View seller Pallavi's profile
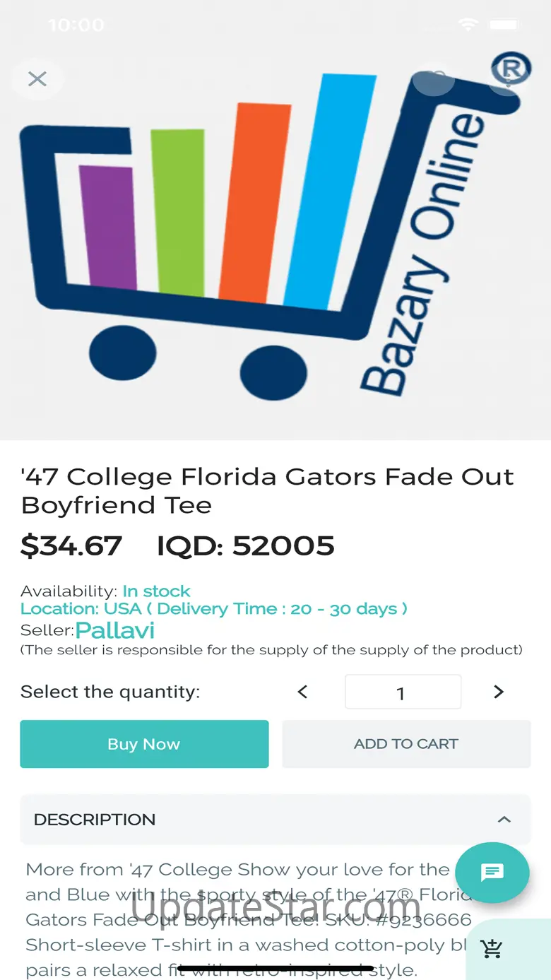This screenshot has height=980, width=551. pyautogui.click(x=115, y=630)
